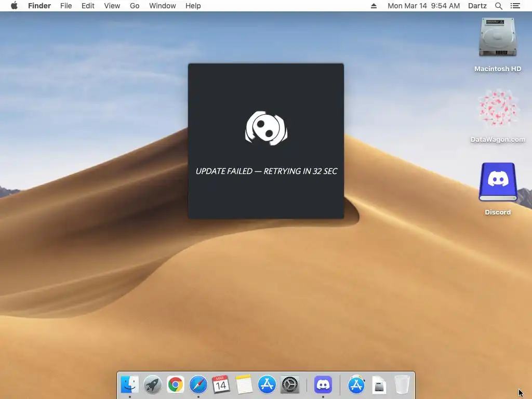Screen dimensions: 532x399
Task: Open Notes from the Dock
Action: click(244, 384)
